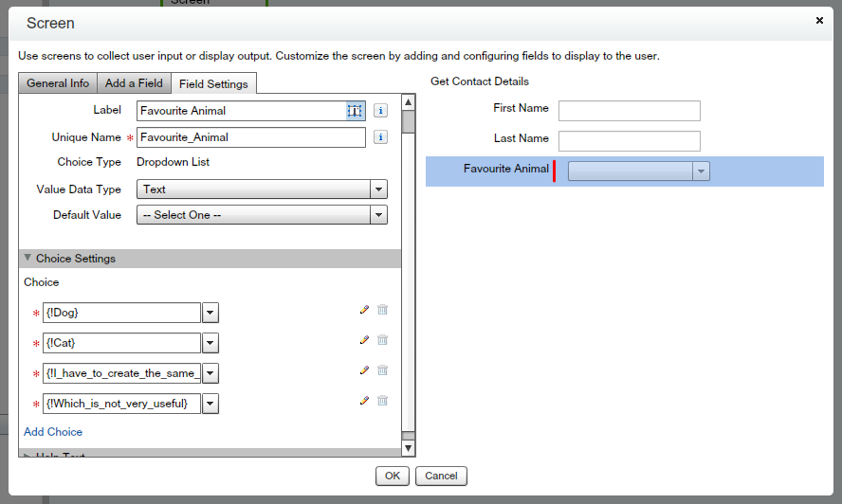The image size is (842, 504).
Task: Click the scrollbar down arrow in Field Settings
Action: 409,448
